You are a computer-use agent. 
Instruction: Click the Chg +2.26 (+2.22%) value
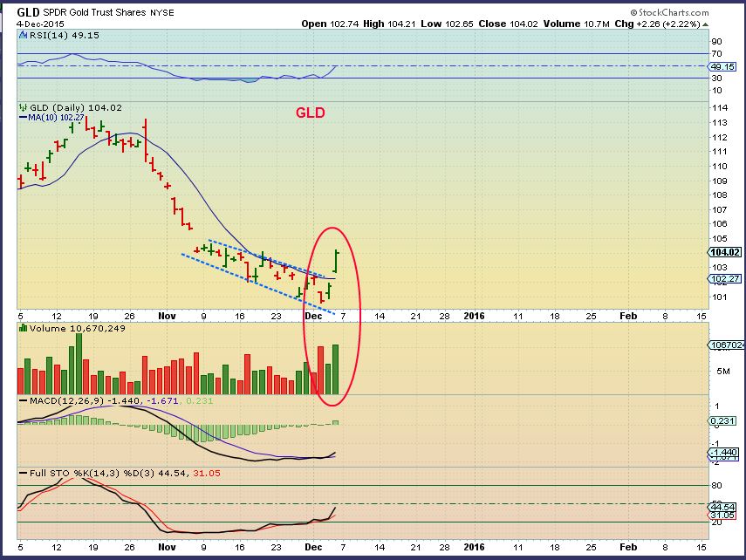click(x=657, y=24)
